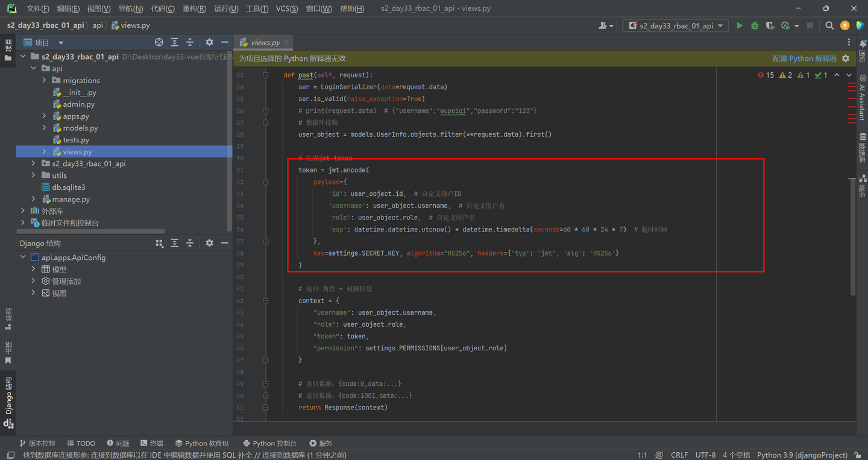Screen dimensions: 868x460
Task: Open the 版本控制 tool window
Action: point(37,443)
